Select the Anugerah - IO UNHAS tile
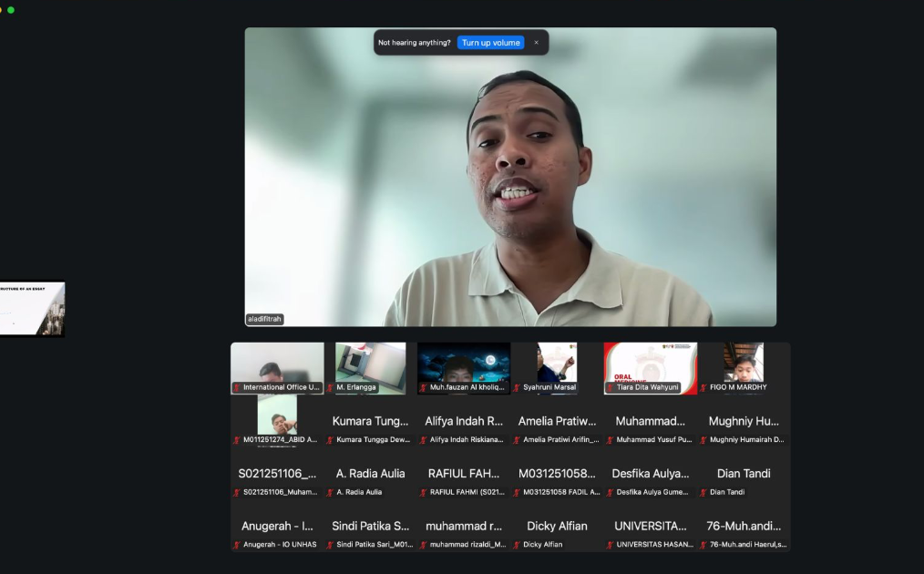Viewport: 924px width, 574px height. [x=277, y=527]
